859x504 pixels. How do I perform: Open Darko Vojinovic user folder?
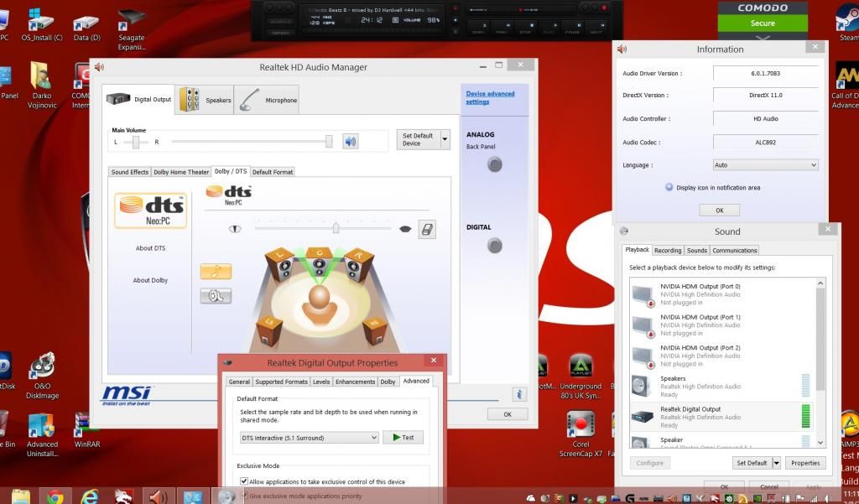tap(42, 85)
